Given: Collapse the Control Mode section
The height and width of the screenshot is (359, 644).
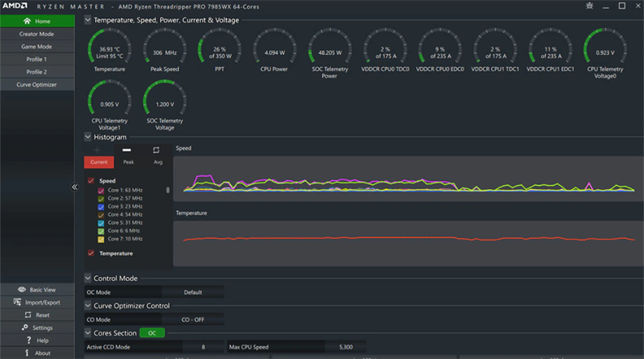Looking at the screenshot, I should (x=88, y=279).
